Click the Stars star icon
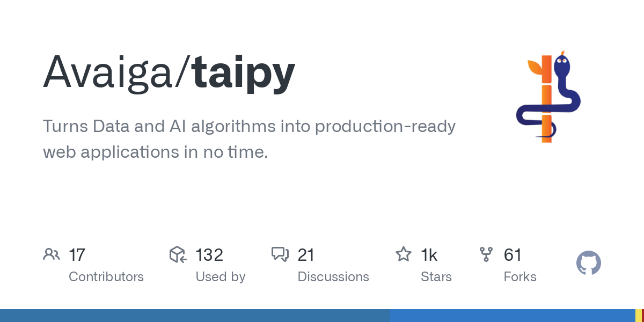 point(403,254)
